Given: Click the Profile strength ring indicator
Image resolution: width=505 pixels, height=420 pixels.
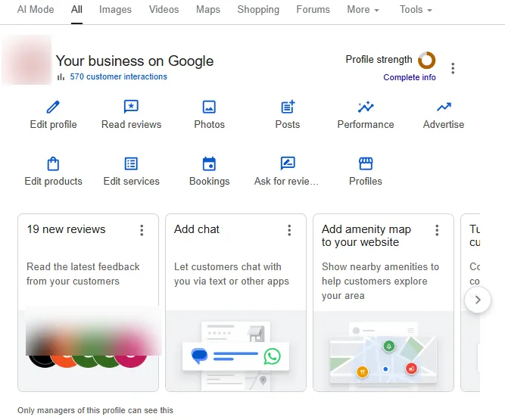Looking at the screenshot, I should pyautogui.click(x=426, y=60).
